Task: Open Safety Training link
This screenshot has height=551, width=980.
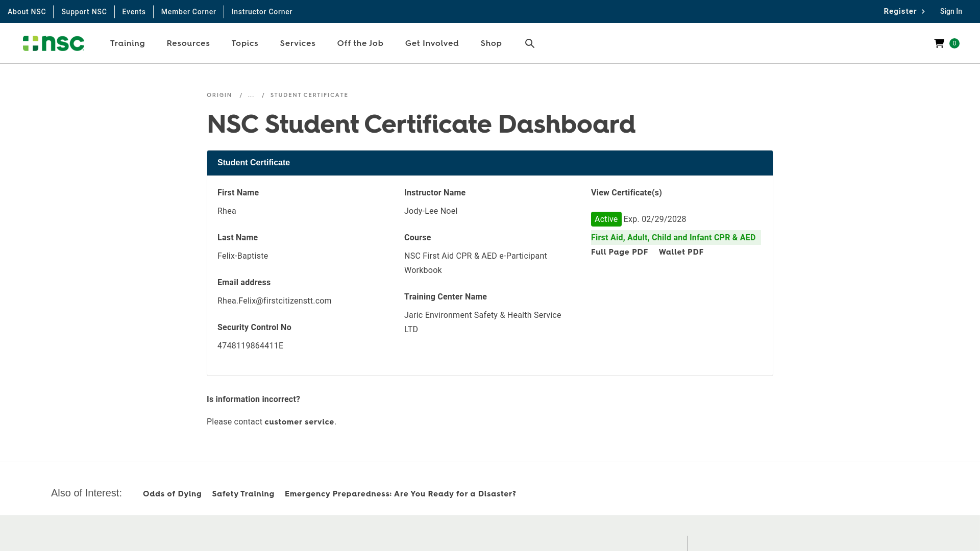Action: pyautogui.click(x=243, y=494)
